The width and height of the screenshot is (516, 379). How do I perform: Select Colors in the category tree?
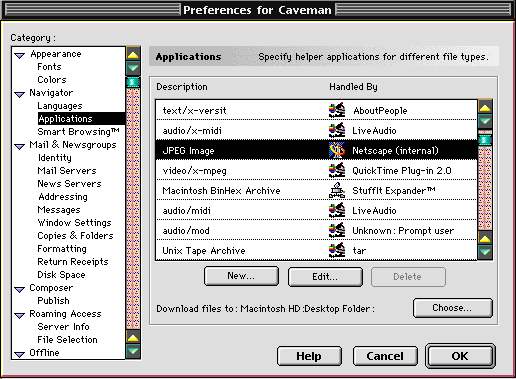coord(52,80)
